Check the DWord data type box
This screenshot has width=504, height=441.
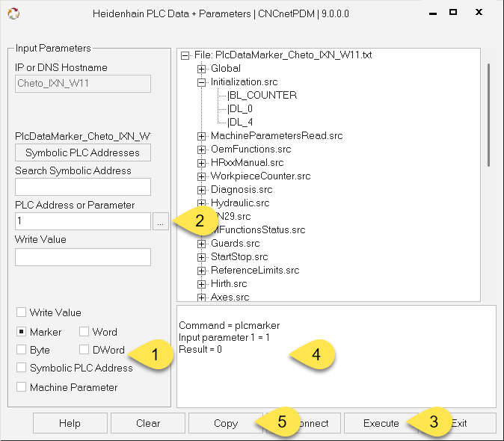[84, 350]
